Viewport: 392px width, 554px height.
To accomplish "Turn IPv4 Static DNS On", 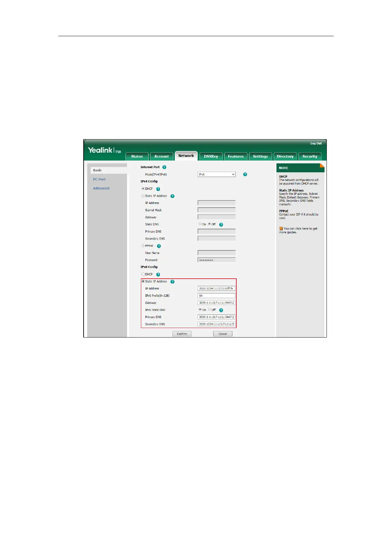I will [200, 224].
